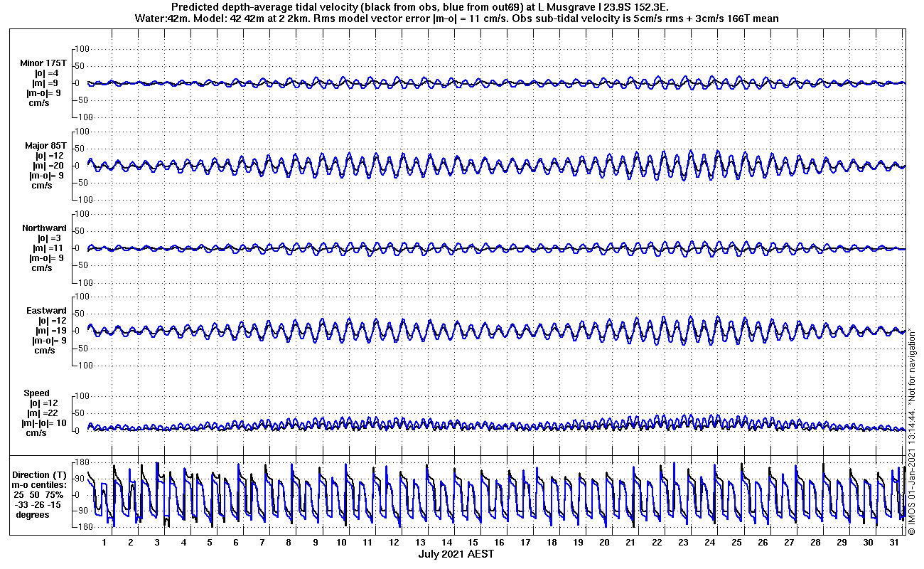
Task: Select the "Northward" panel label
Action: point(44,228)
